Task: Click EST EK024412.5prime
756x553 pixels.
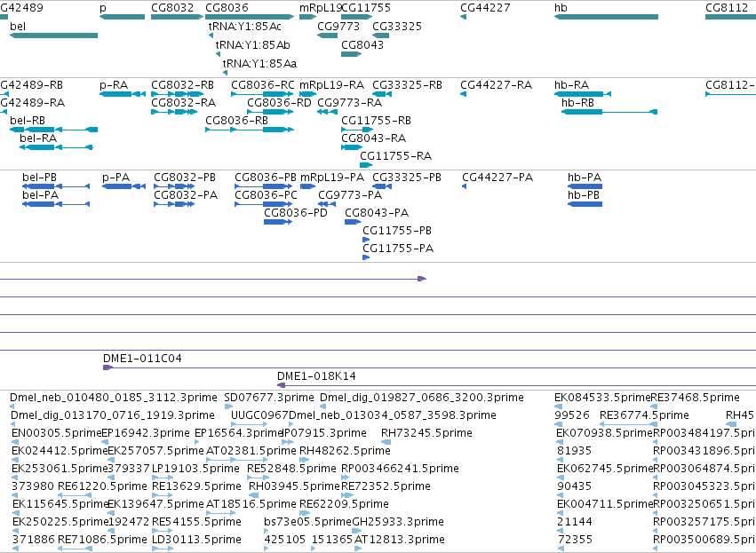Action: pos(60,451)
